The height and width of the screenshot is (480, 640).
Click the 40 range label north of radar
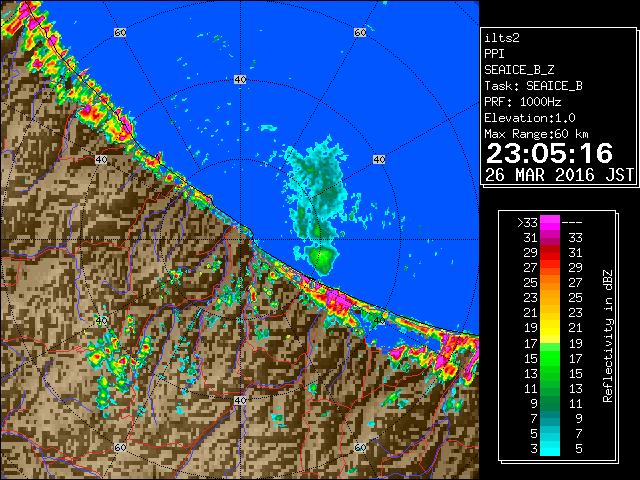pyautogui.click(x=240, y=80)
